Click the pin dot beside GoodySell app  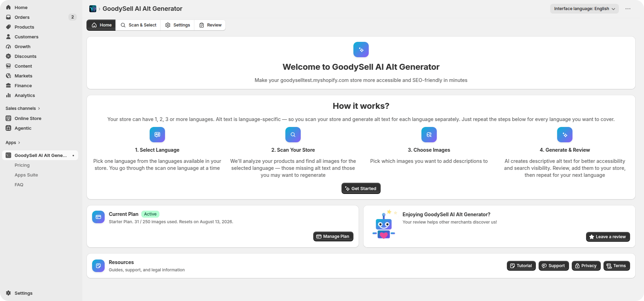[73, 155]
